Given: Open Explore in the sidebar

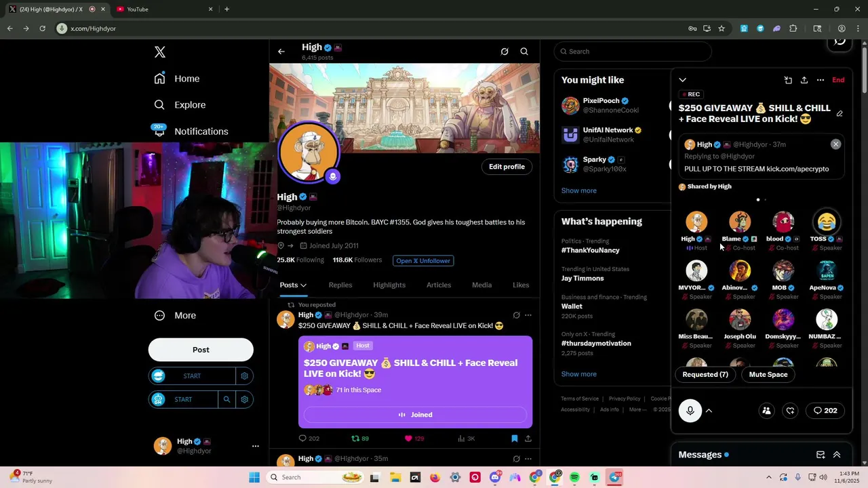Looking at the screenshot, I should [179, 105].
